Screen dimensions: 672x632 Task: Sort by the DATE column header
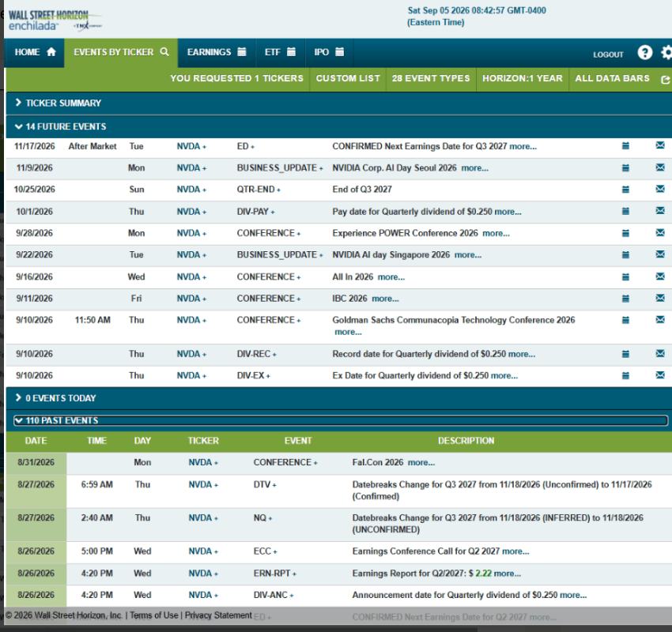36,441
